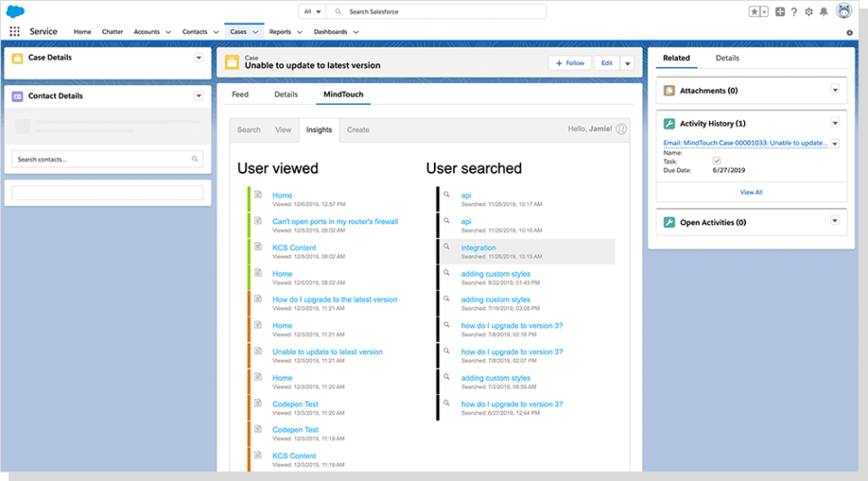
Task: Switch to MindTouch Search tab
Action: (x=249, y=130)
